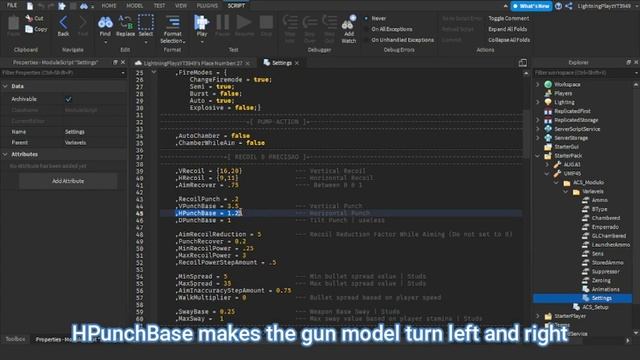640x360 pixels.
Task: Open the FILE menu
Action: (x=12, y=5)
